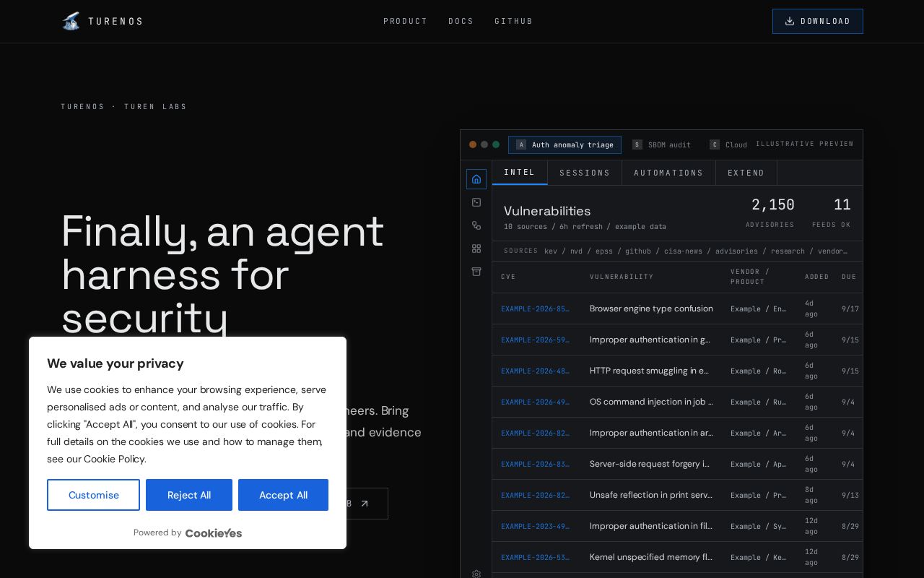Select the terminal icon in preview sidebar
The height and width of the screenshot is (578, 924).
pos(476,202)
